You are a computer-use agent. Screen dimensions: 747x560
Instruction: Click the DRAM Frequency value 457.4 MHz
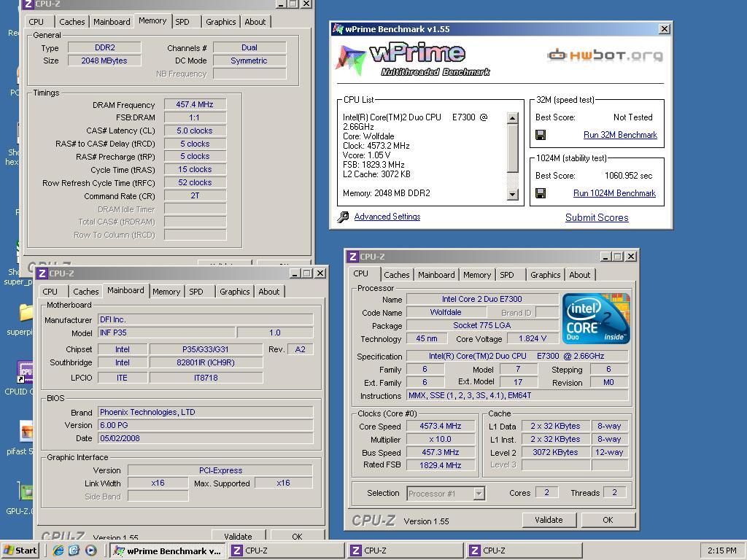tap(195, 105)
